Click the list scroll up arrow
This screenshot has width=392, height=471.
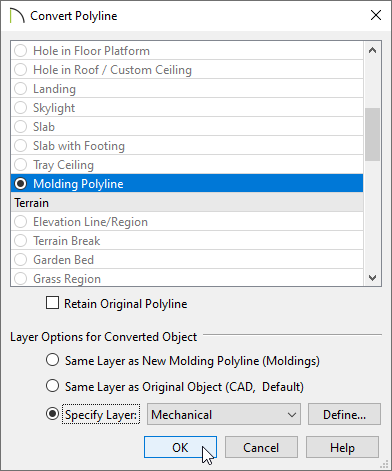pyautogui.click(x=372, y=50)
